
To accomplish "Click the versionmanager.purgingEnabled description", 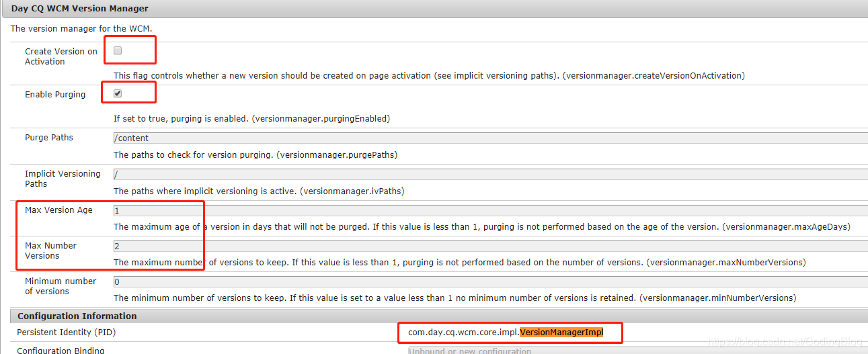I will (251, 119).
